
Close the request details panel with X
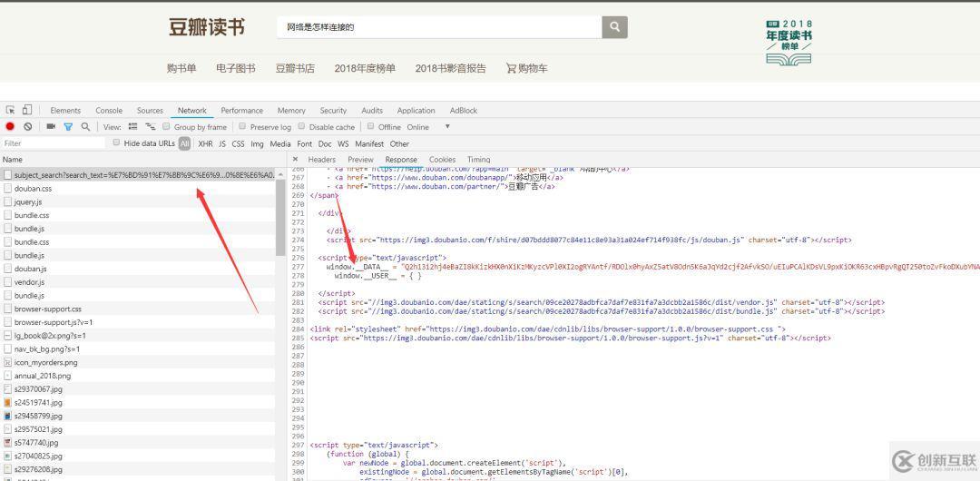click(295, 160)
